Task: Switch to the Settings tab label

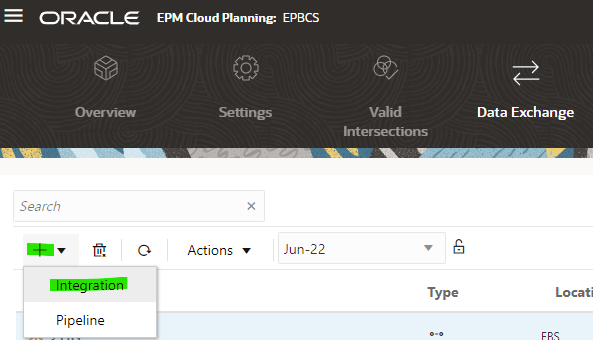Action: coord(245,112)
